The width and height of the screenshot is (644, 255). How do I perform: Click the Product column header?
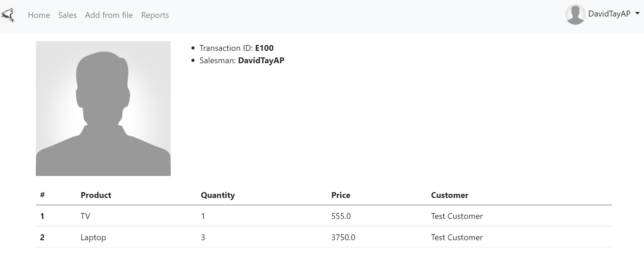pos(96,195)
